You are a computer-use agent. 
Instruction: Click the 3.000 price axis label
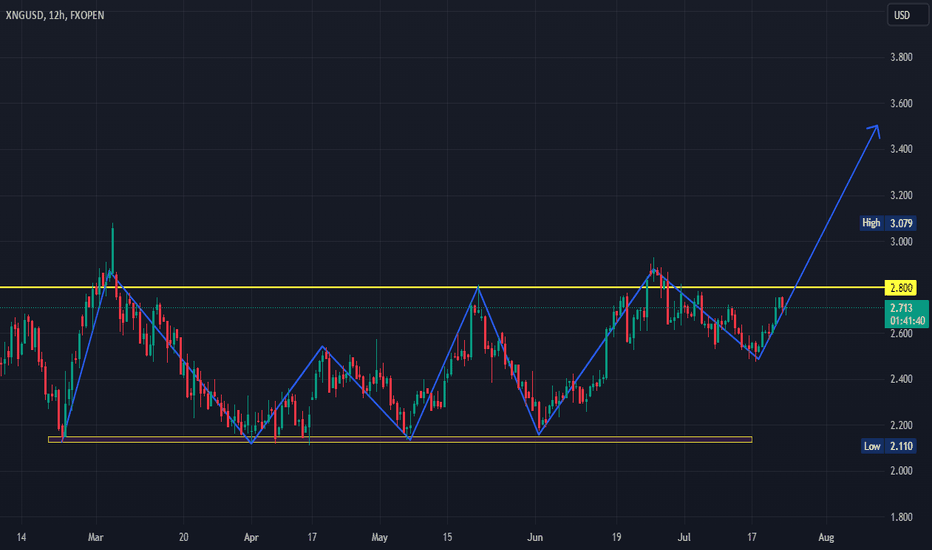901,241
